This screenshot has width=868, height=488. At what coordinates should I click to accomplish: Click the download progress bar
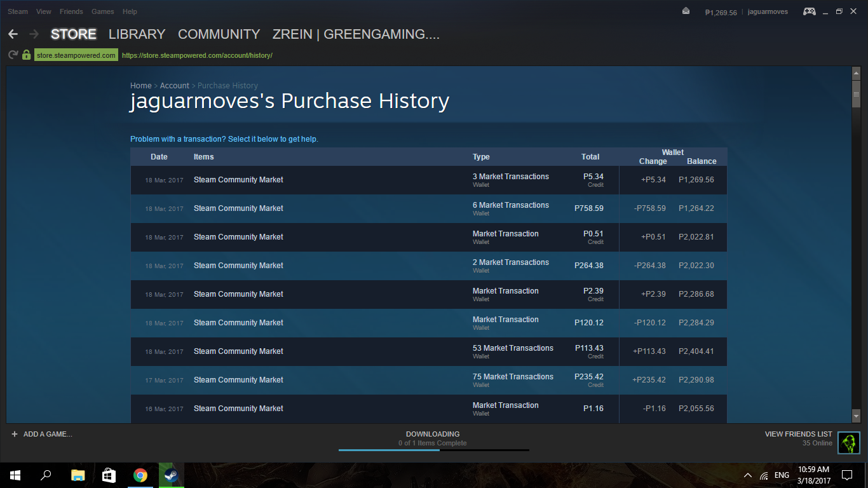433,450
